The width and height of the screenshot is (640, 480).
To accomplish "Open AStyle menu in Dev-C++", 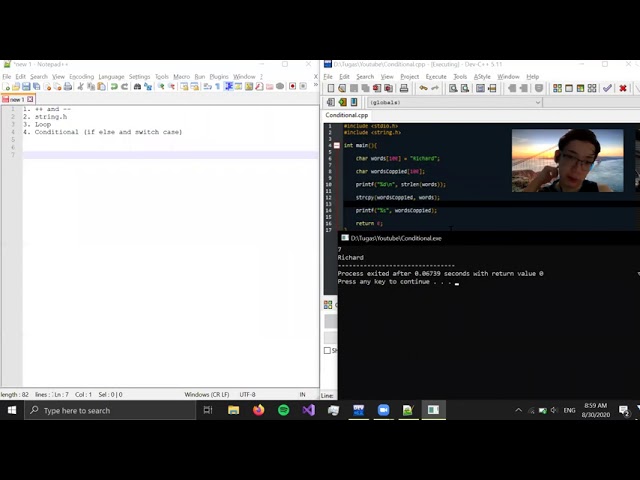I will point(482,77).
